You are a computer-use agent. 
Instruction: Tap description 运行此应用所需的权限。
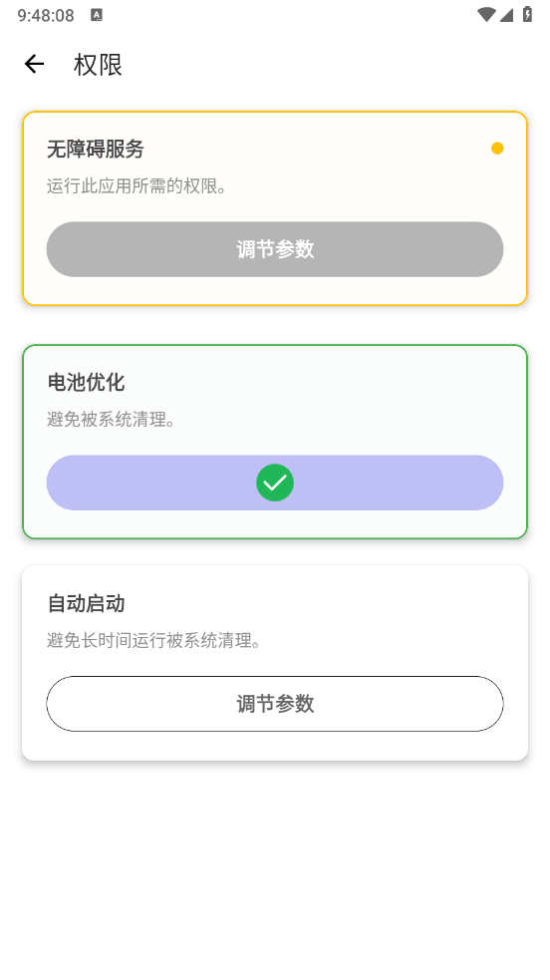[x=137, y=185]
